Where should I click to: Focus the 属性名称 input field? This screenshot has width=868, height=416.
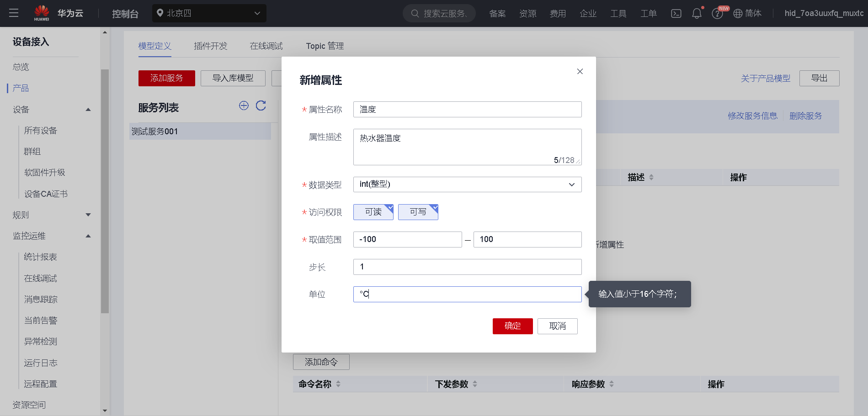click(x=467, y=109)
